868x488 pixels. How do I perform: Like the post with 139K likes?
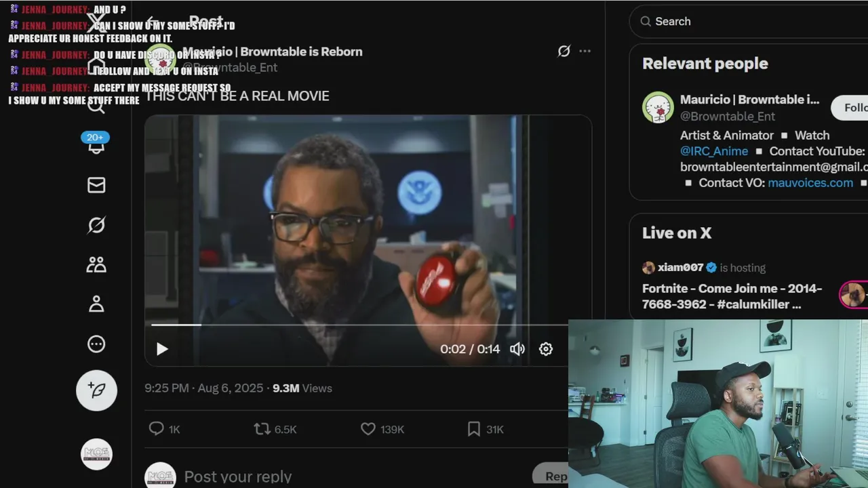pyautogui.click(x=382, y=429)
